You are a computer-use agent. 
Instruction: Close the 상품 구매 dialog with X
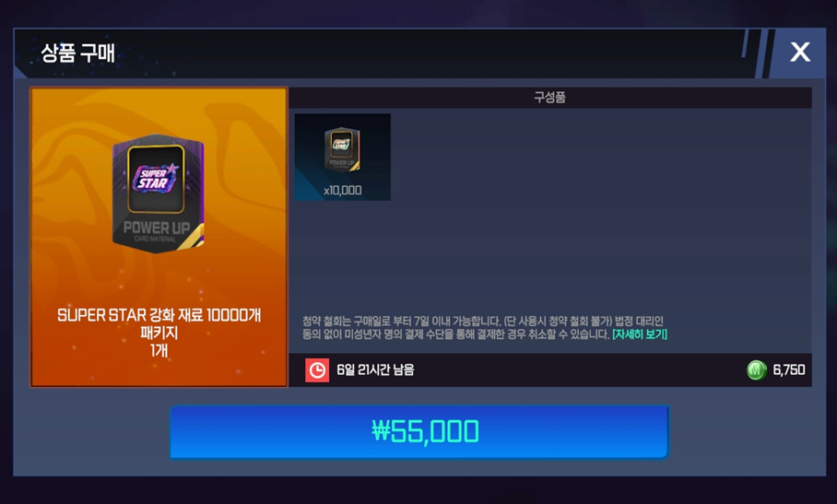pyautogui.click(x=800, y=53)
